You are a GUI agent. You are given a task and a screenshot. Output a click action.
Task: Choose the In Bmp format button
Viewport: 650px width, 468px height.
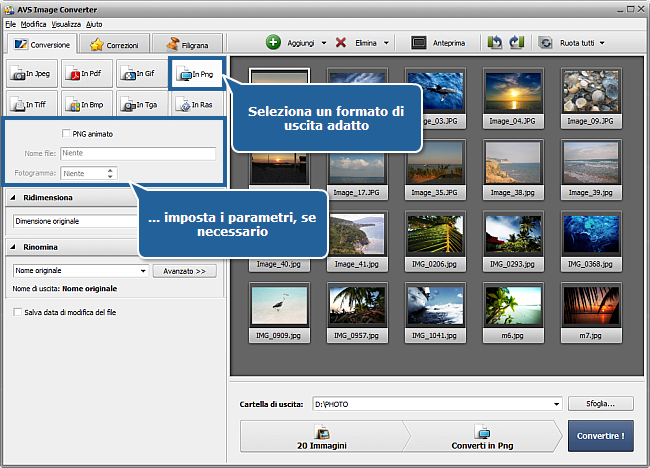tap(85, 104)
